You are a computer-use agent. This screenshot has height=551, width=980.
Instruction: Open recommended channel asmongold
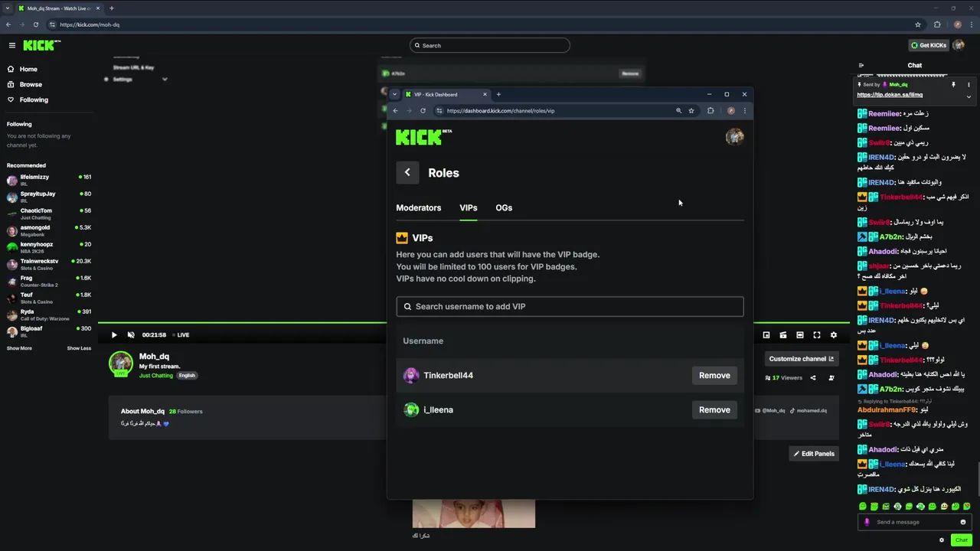[x=48, y=230]
